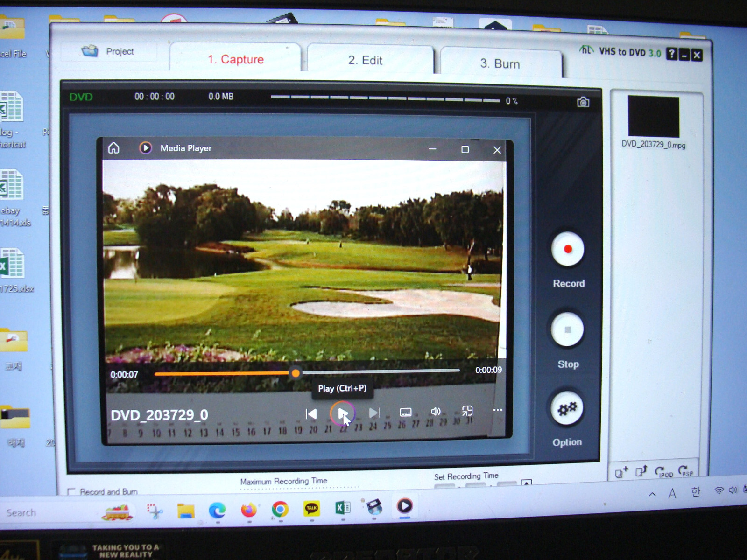Convert clip for PSP
Viewport: 747px width, 560px height.
click(x=686, y=471)
